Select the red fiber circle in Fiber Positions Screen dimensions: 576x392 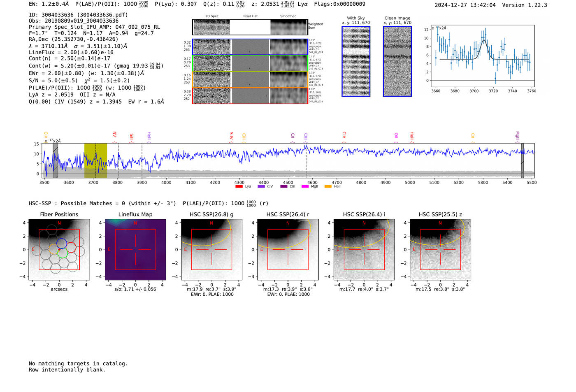pos(71,248)
